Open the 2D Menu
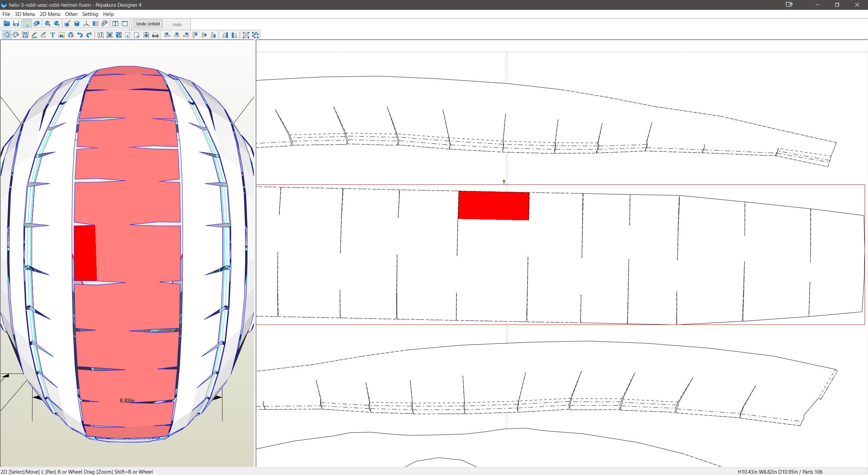868x475 pixels. pos(50,14)
